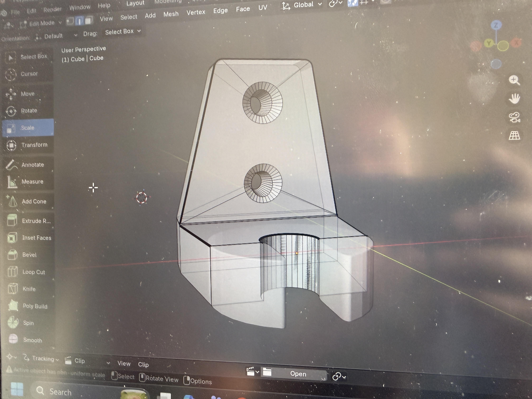
Task: Open the UV menu
Action: click(x=263, y=8)
